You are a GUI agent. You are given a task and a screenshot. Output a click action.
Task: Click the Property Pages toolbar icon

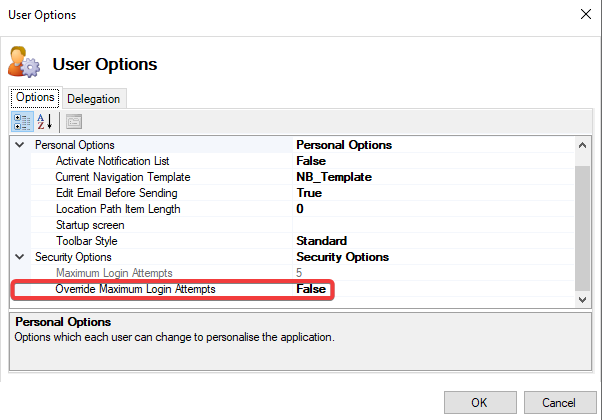click(x=74, y=122)
